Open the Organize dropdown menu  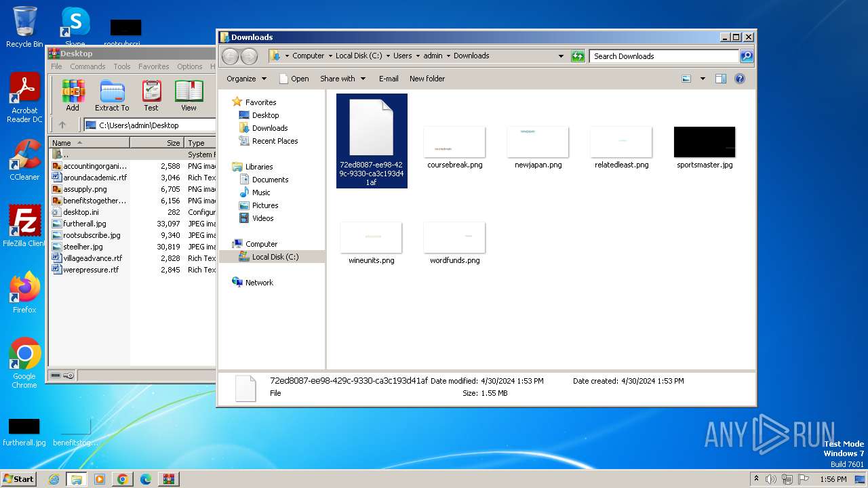coord(247,79)
